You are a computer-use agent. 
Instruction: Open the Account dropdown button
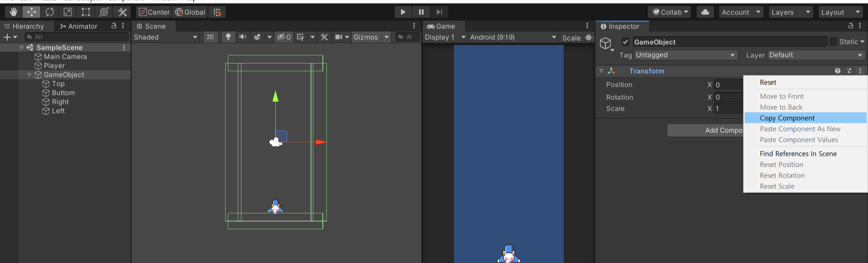pyautogui.click(x=741, y=12)
